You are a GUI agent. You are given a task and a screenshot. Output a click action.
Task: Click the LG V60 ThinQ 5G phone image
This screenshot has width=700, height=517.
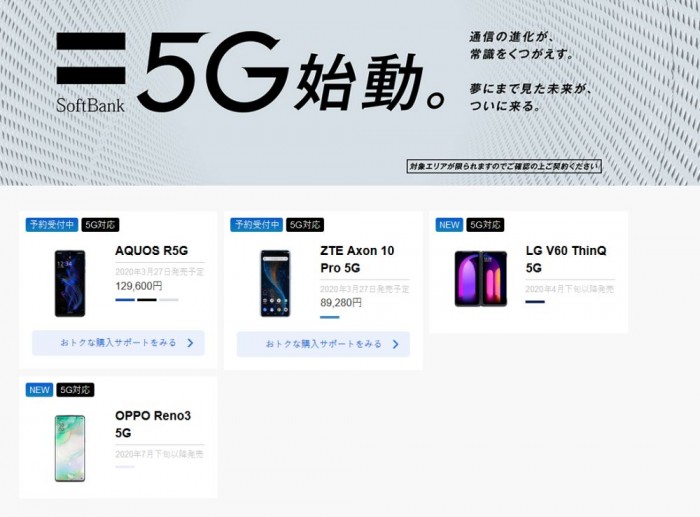point(481,279)
